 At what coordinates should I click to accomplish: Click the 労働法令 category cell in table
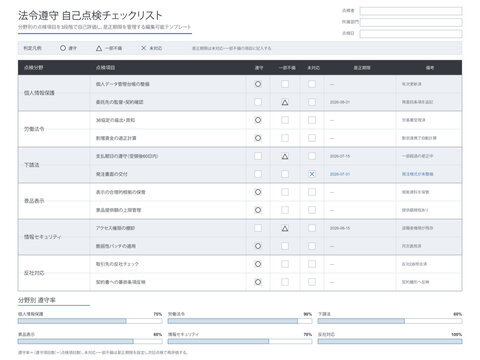(x=54, y=129)
